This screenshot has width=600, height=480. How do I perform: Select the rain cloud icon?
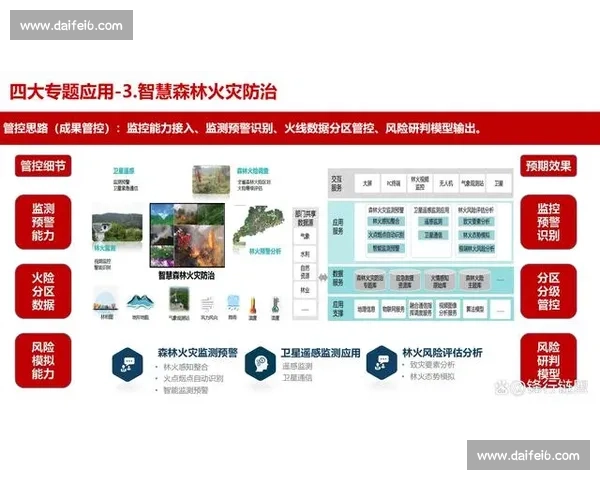pyautogui.click(x=233, y=304)
